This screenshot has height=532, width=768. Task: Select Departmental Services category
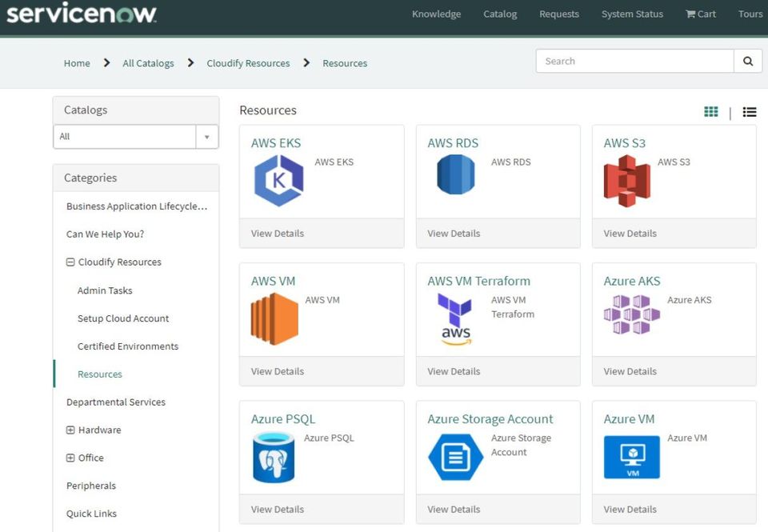(x=116, y=402)
